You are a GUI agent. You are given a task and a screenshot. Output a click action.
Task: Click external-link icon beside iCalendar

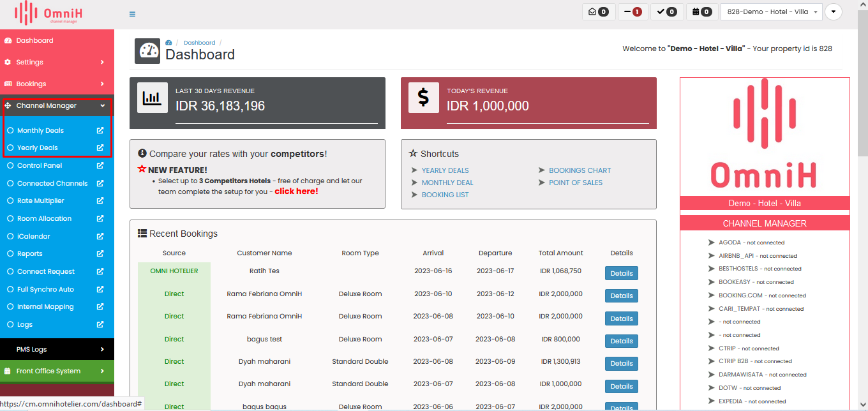coord(100,236)
